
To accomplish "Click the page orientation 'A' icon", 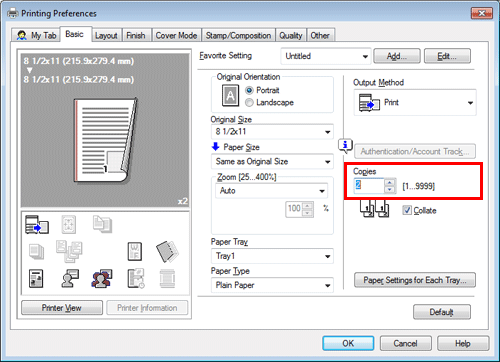I will pos(230,96).
